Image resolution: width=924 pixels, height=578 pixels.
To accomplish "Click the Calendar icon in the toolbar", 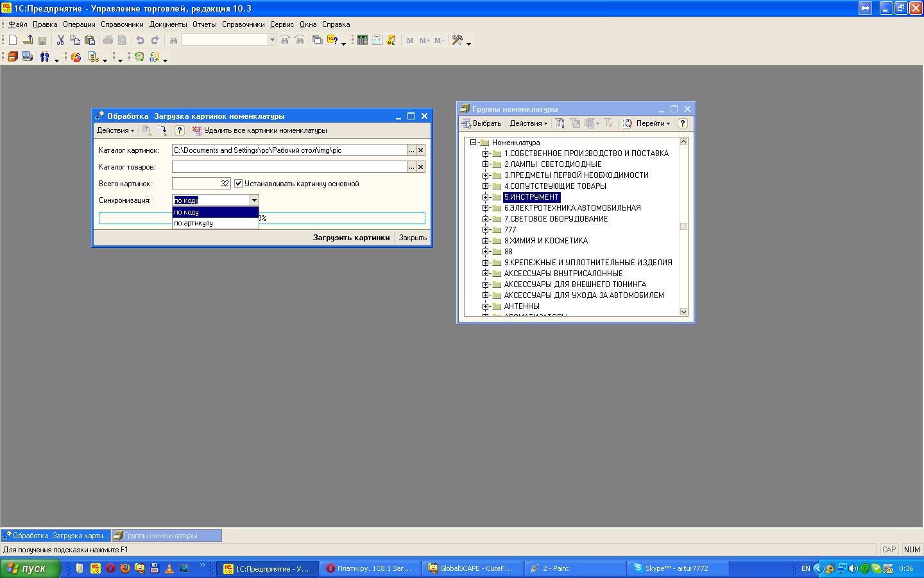I will pos(377,40).
